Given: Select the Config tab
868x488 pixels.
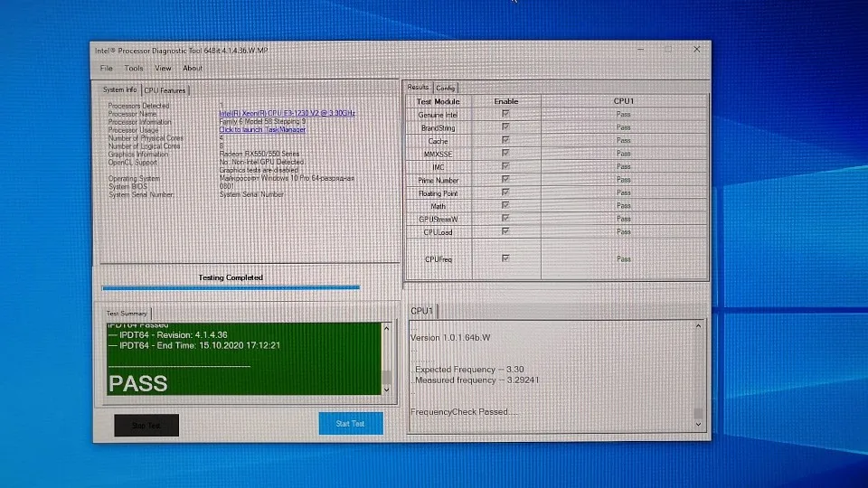Looking at the screenshot, I should pos(445,88).
